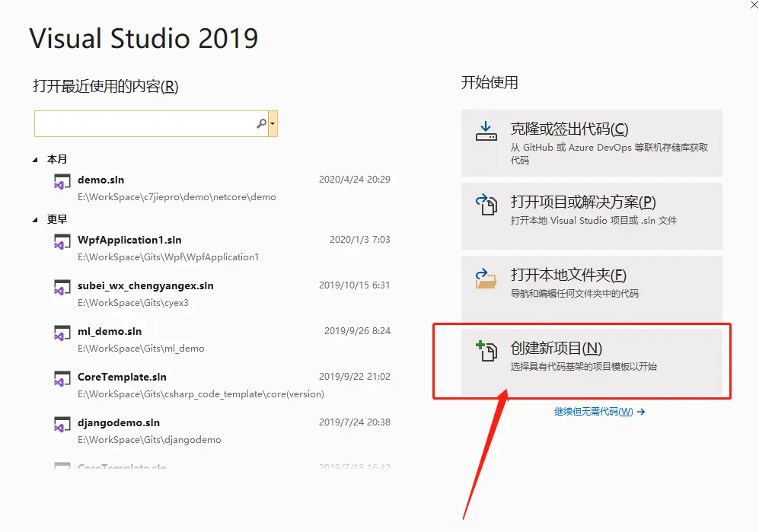Open recent solution WpfApplication1.sln
Screen dimensions: 759x532
(222, 248)
